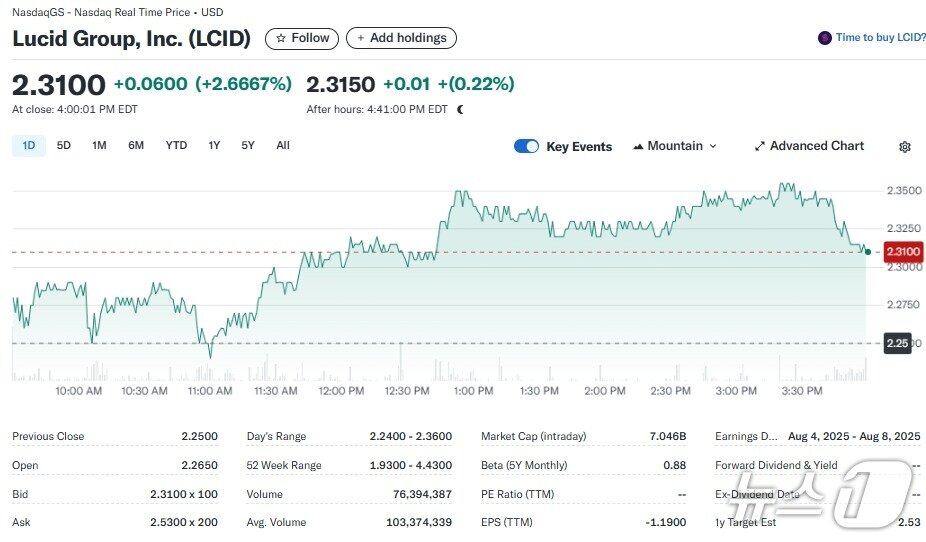Image resolution: width=926 pixels, height=542 pixels.
Task: Open the Time to buy LCID link
Action: [880, 38]
